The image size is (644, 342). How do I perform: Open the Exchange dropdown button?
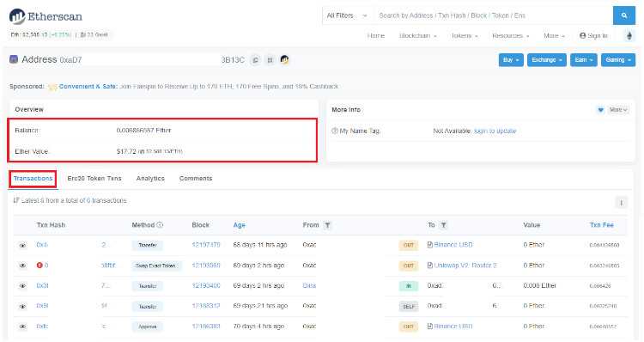coord(547,59)
